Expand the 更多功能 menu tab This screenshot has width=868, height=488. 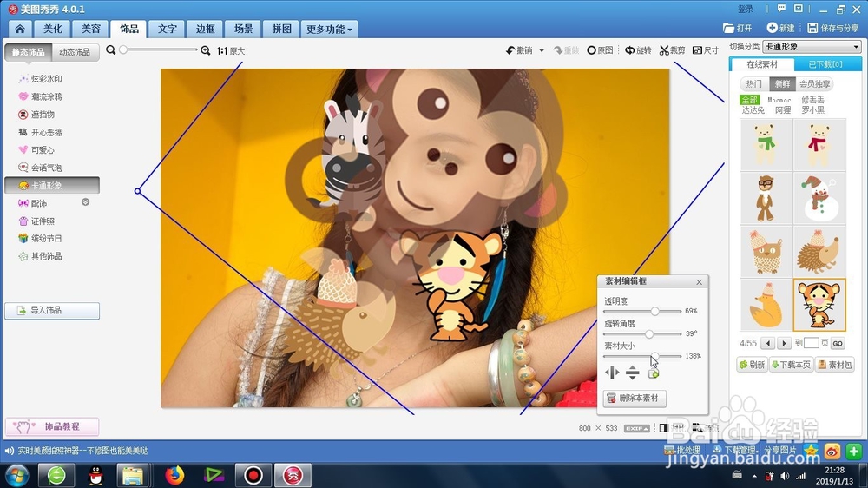[329, 29]
